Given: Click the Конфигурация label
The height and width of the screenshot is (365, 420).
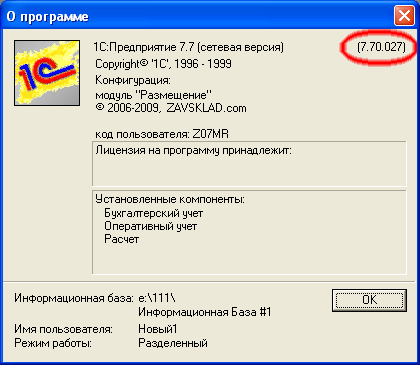Looking at the screenshot, I should [x=133, y=80].
